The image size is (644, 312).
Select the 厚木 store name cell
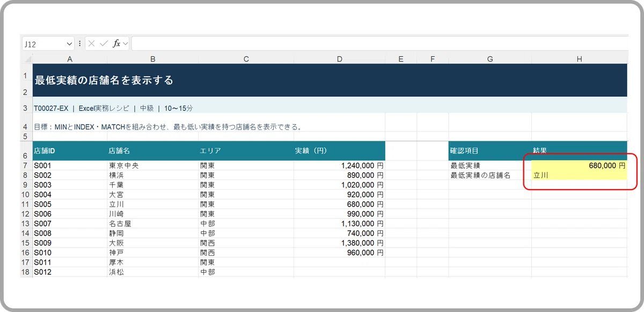(x=152, y=263)
